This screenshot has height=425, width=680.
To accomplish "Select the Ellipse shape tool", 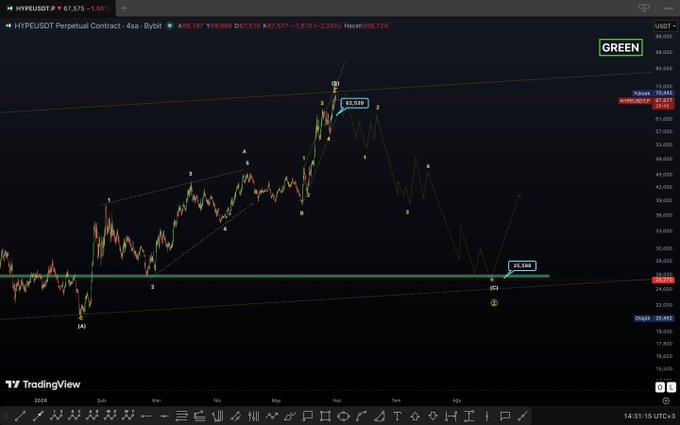I will coord(343,416).
